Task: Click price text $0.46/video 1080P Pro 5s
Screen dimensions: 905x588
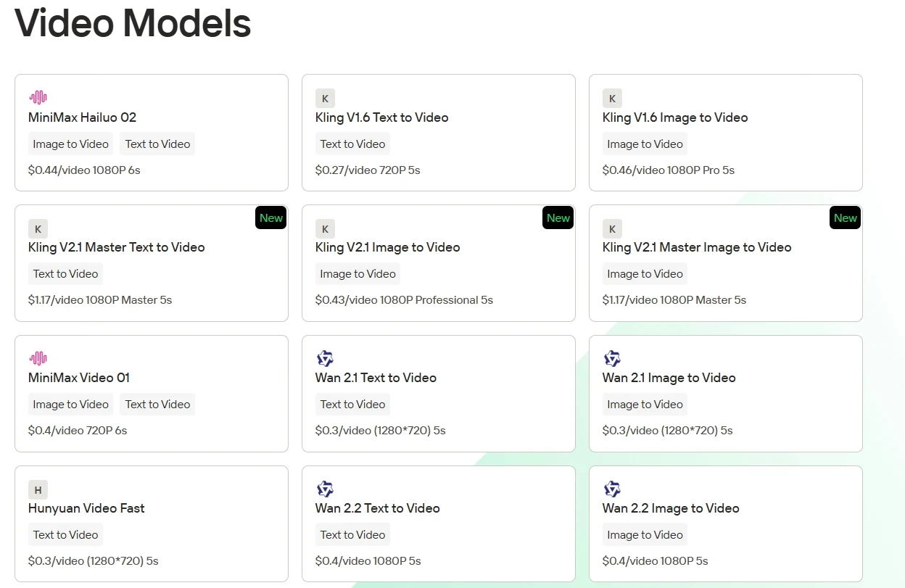Action: coord(669,170)
